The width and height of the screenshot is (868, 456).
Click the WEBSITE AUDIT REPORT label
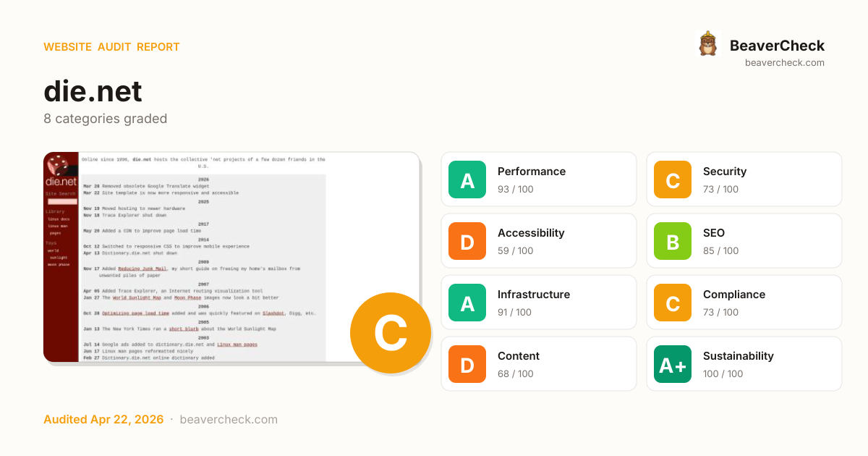coord(111,47)
